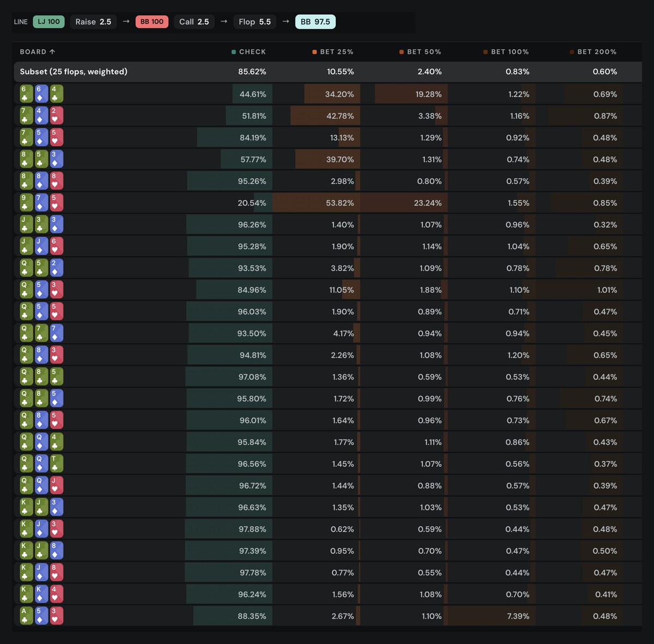Open the K♣ J♦ 3♥ flop cards
Viewport: 654px width, 644px height.
41,529
